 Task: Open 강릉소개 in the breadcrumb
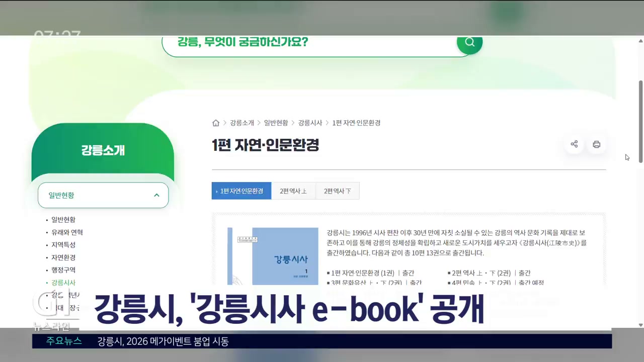click(242, 123)
